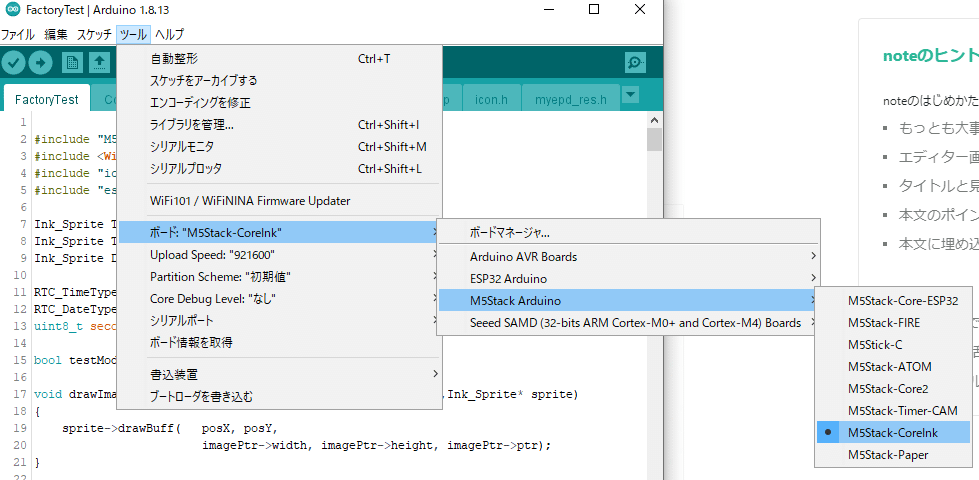Select the M5Stack-Timer-CAM board
The image size is (979, 480).
pyautogui.click(x=893, y=410)
